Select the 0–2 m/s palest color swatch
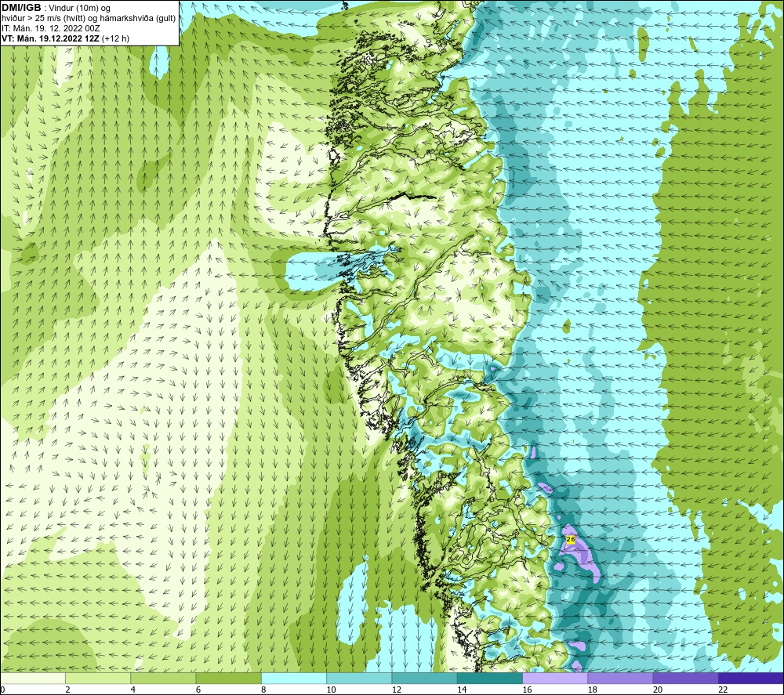The image size is (784, 695). click(33, 678)
